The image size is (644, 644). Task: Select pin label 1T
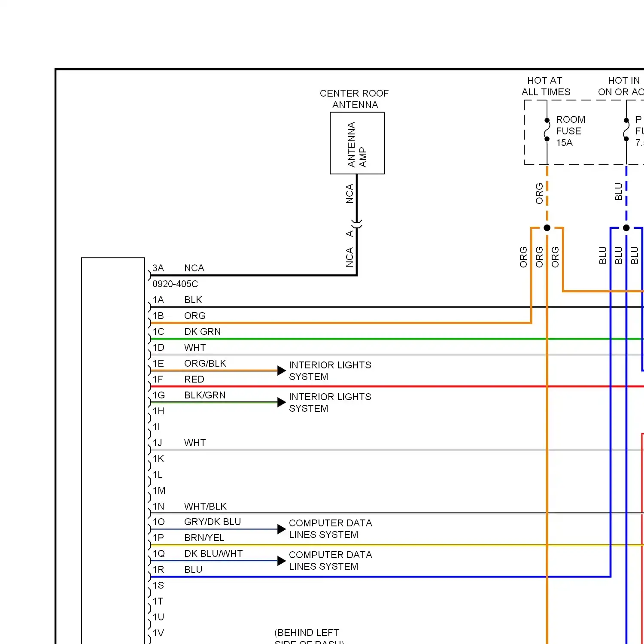pyautogui.click(x=158, y=601)
